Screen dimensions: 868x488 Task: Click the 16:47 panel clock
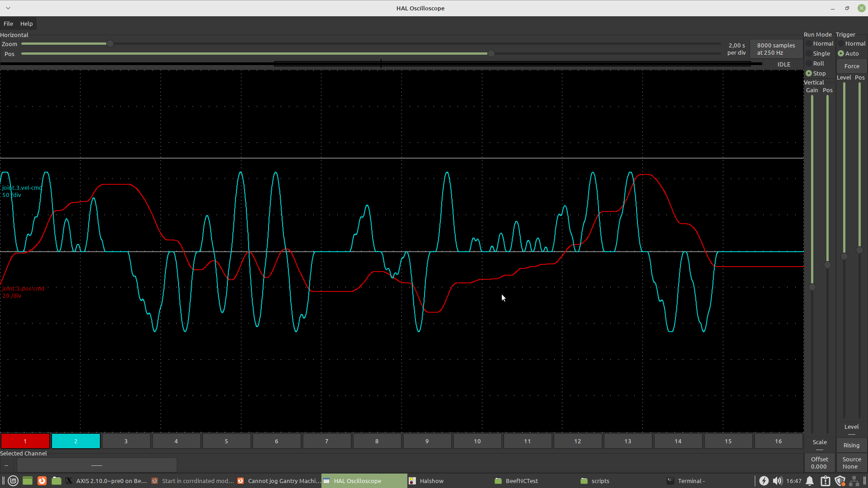[x=794, y=481]
